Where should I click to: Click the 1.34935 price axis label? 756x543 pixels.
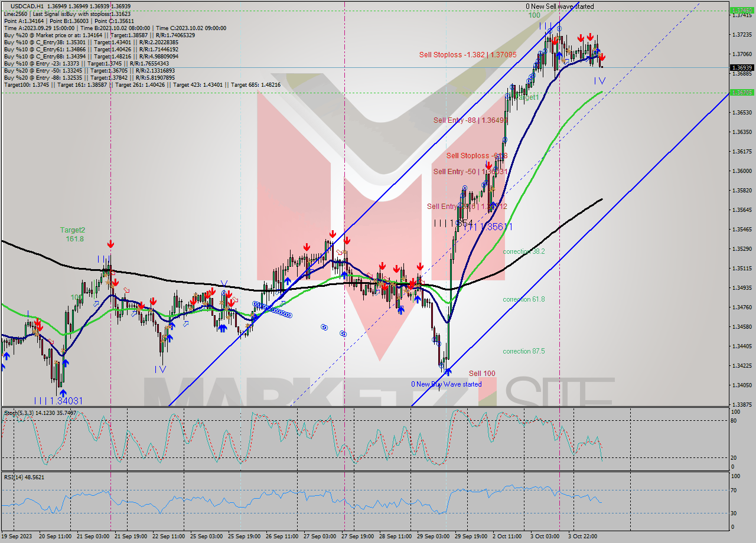pos(741,287)
